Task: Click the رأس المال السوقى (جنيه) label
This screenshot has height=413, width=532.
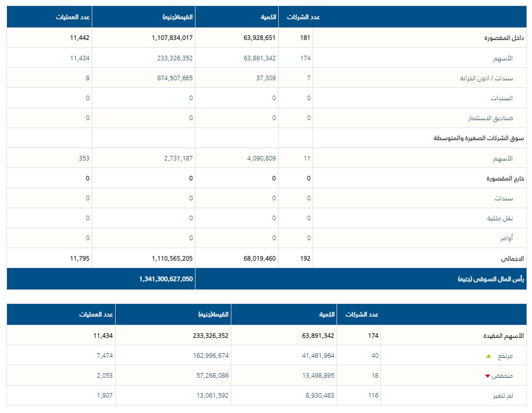Action: [491, 279]
